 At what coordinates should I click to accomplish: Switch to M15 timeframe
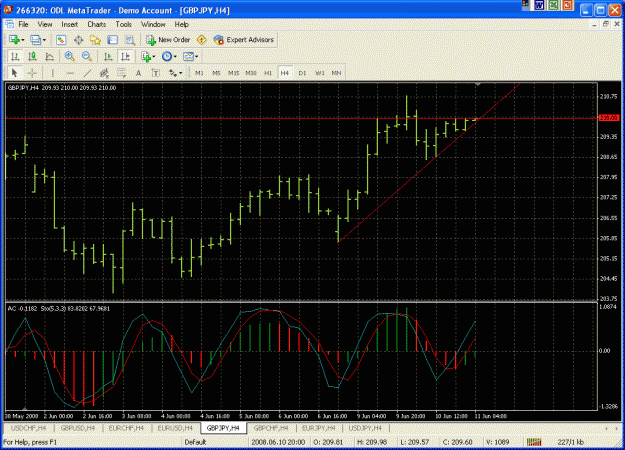(x=233, y=73)
